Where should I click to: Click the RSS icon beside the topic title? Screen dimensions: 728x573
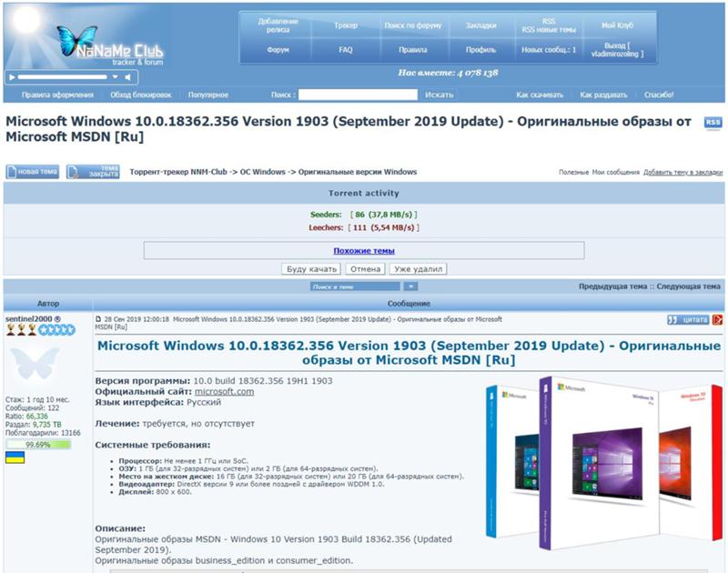[x=713, y=123]
